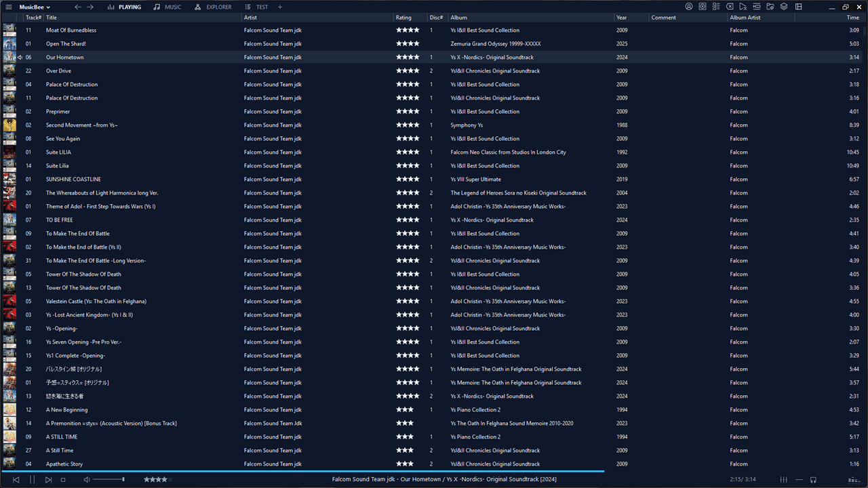This screenshot has width=868, height=488.
Task: Pause the current playback
Action: point(32,480)
